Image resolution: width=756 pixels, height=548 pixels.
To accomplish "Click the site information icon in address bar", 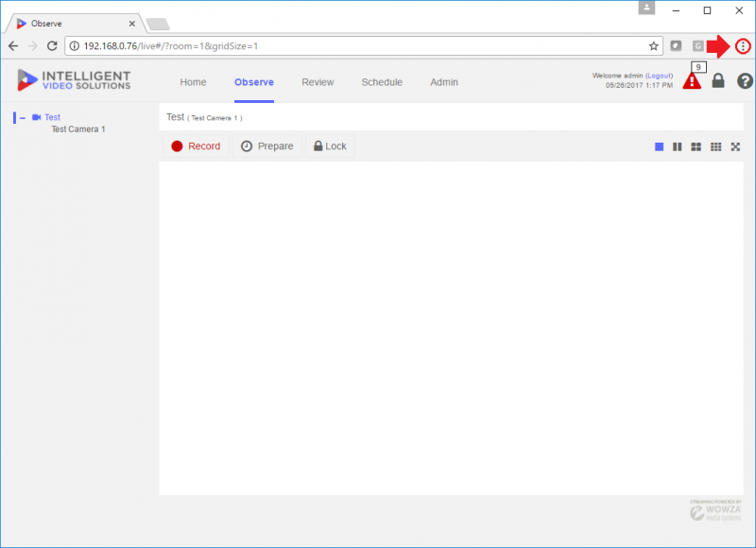I will tap(75, 46).
